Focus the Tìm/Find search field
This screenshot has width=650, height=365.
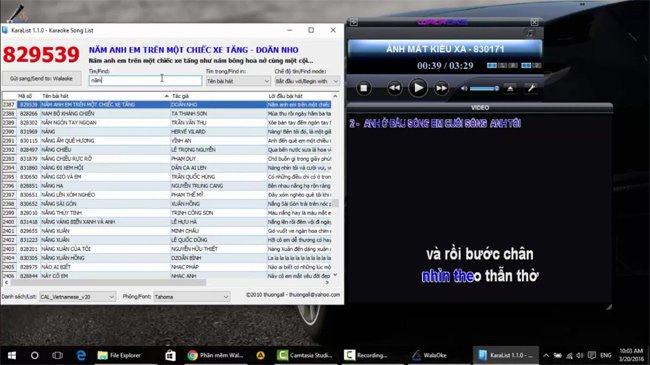(145, 80)
